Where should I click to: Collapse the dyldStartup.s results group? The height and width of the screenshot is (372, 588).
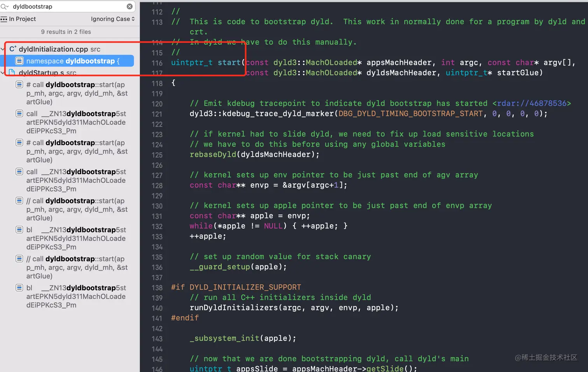[x=3, y=73]
